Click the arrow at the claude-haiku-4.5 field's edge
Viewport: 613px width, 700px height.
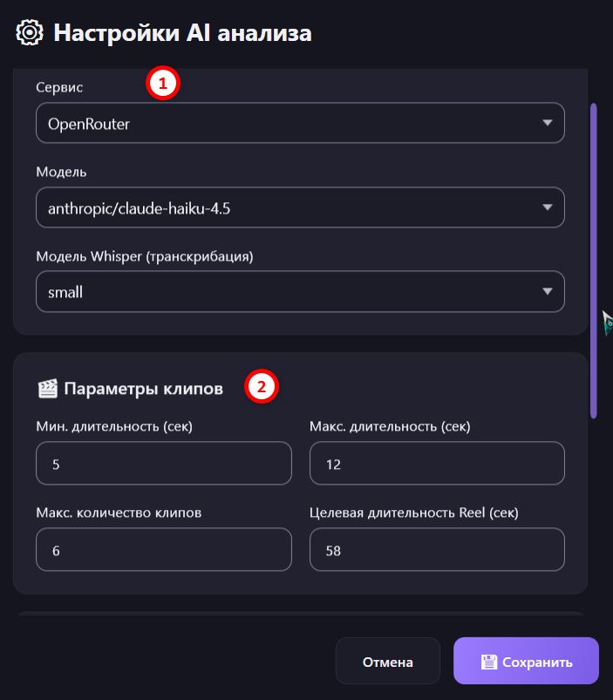point(548,207)
